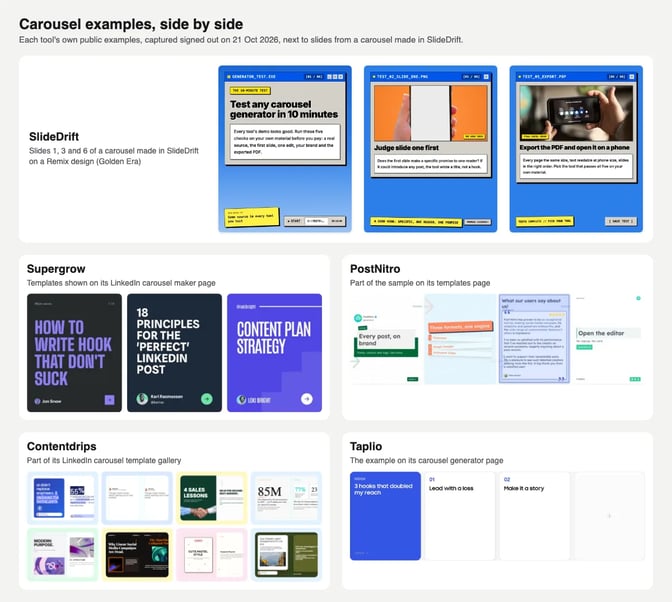Click the phone photo on the third slide

[x=576, y=113]
